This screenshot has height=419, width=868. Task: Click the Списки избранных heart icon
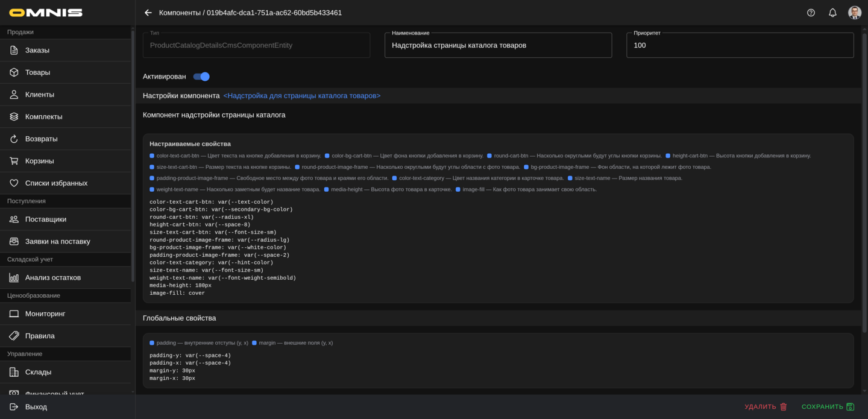click(14, 183)
